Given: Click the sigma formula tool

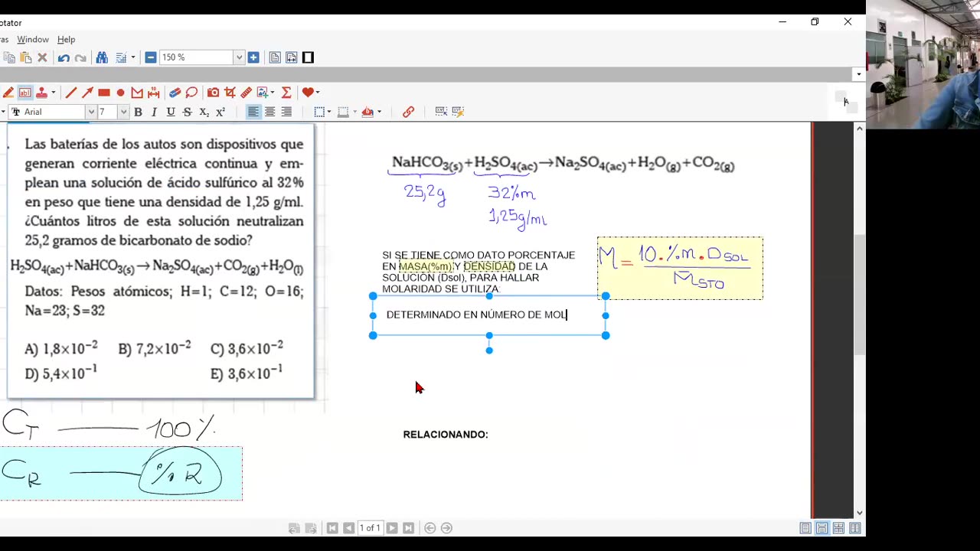Looking at the screenshot, I should coord(286,93).
